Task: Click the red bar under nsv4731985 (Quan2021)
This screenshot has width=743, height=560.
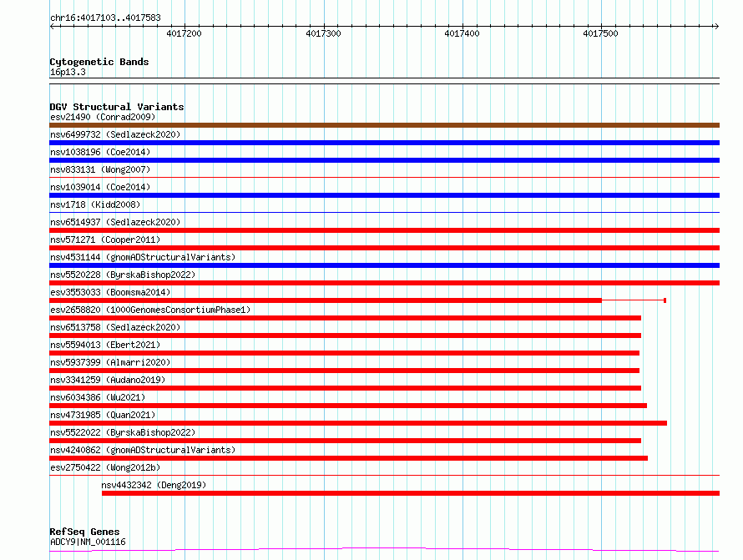Action: [358, 423]
